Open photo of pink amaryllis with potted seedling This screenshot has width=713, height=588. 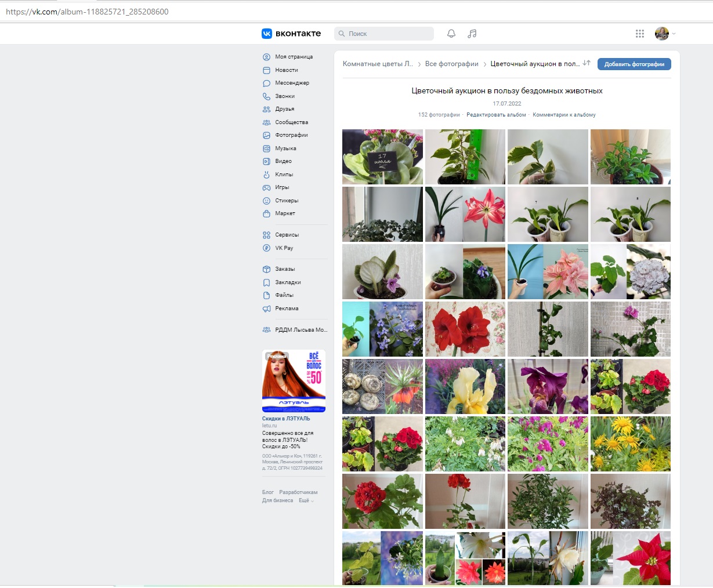[548, 271]
